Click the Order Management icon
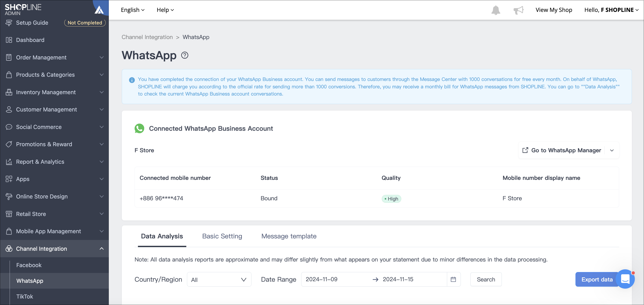The height and width of the screenshot is (305, 644). (9, 57)
